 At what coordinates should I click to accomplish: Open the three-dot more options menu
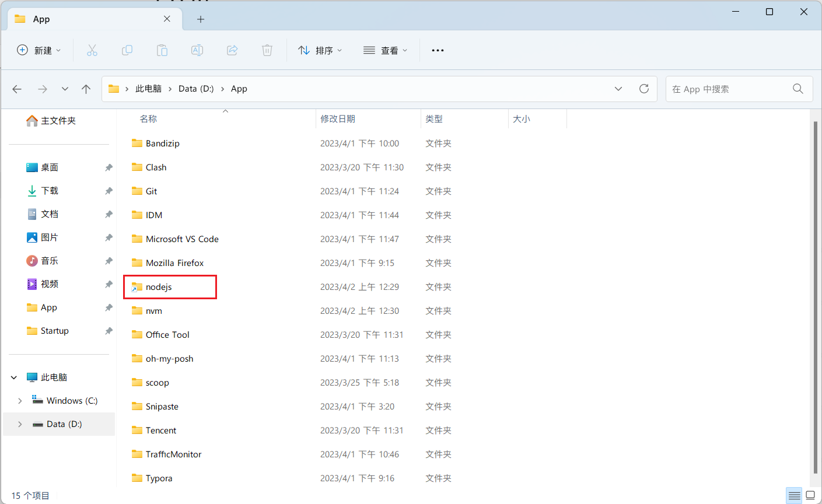[438, 50]
